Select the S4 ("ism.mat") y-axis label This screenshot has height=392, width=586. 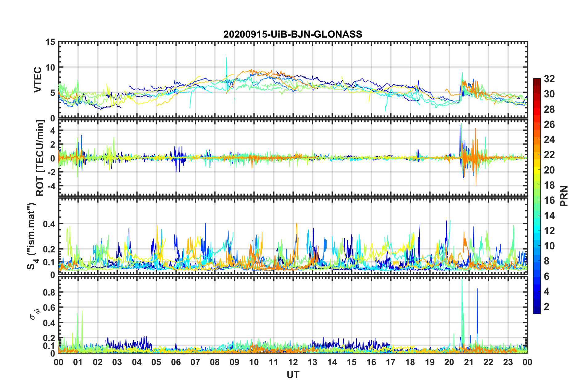[32, 236]
